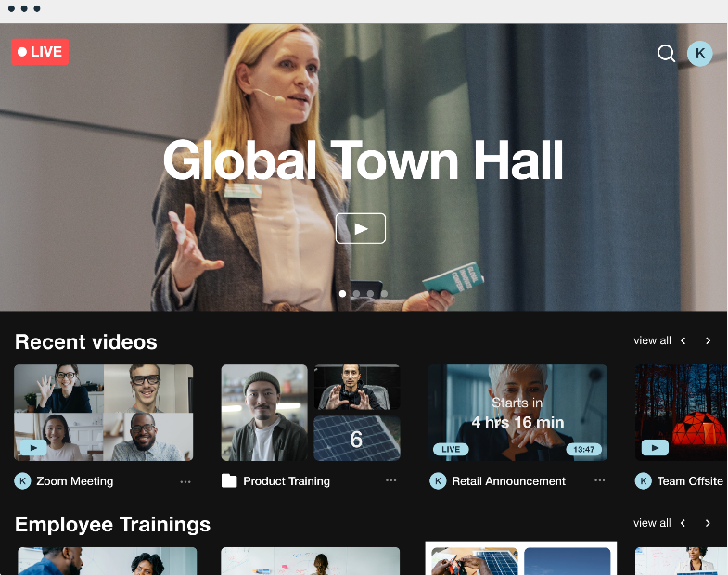This screenshot has width=728, height=575.
Task: Play the Zoom Meeting thumbnail video
Action: click(x=33, y=447)
